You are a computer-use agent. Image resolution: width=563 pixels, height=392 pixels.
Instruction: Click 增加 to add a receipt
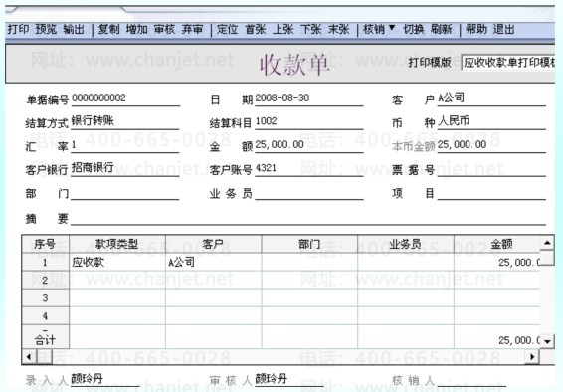[x=137, y=29]
